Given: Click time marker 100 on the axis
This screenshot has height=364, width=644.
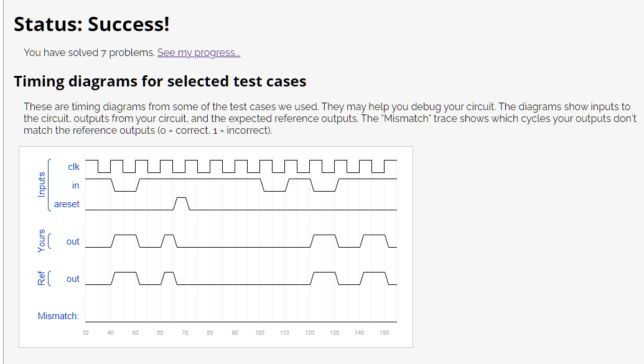Looking at the screenshot, I should pyautogui.click(x=259, y=333).
